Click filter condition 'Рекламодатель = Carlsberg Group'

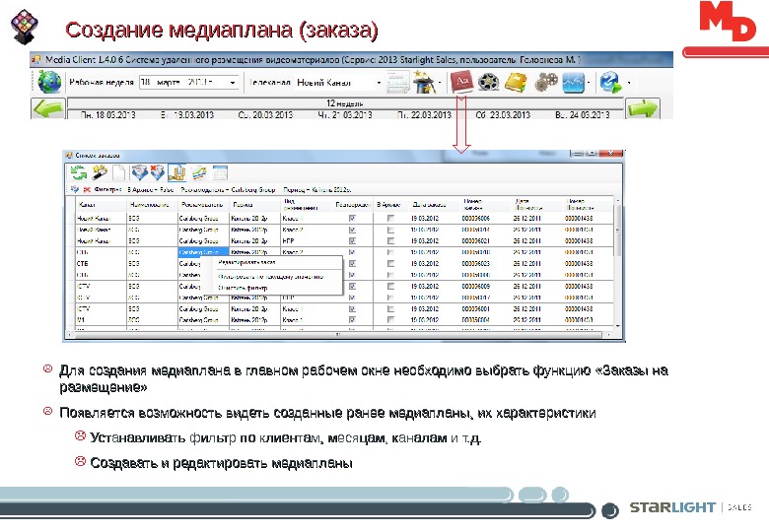pyautogui.click(x=228, y=189)
